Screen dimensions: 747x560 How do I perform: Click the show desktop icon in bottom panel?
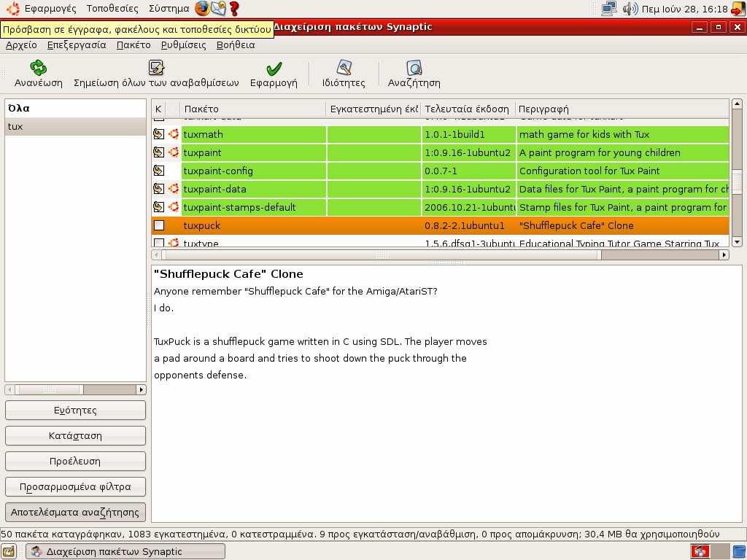tap(9, 551)
